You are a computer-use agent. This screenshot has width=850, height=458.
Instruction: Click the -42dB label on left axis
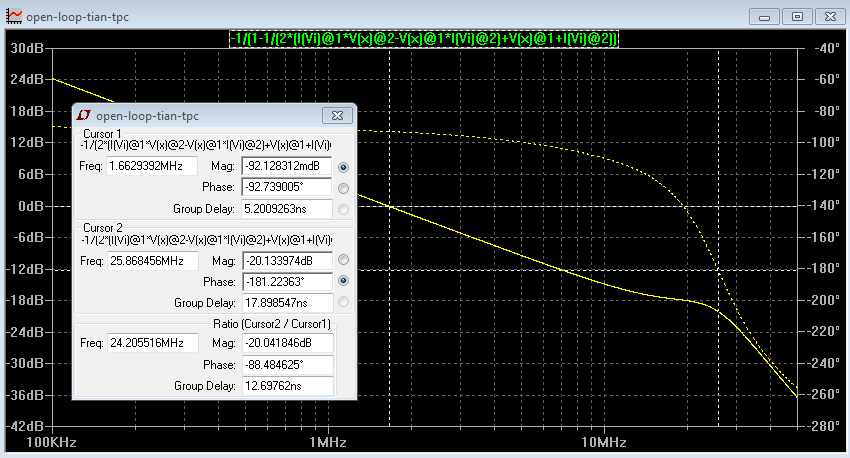pos(24,427)
